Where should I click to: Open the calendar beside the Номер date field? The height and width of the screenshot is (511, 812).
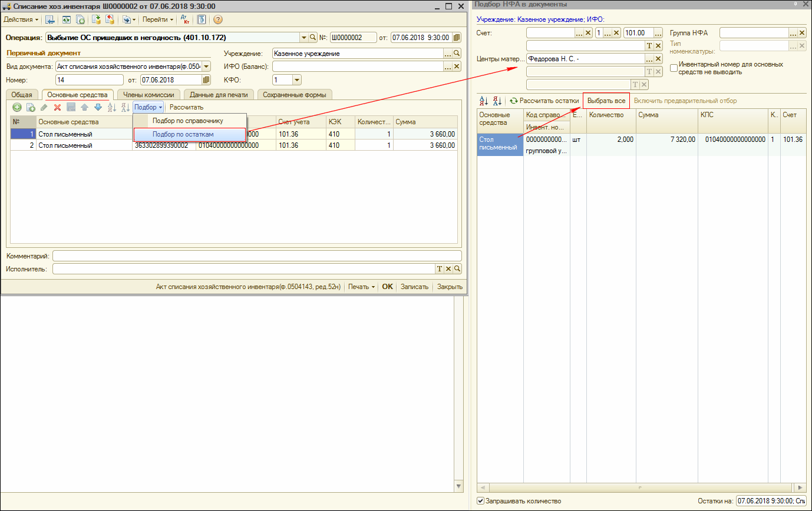206,80
